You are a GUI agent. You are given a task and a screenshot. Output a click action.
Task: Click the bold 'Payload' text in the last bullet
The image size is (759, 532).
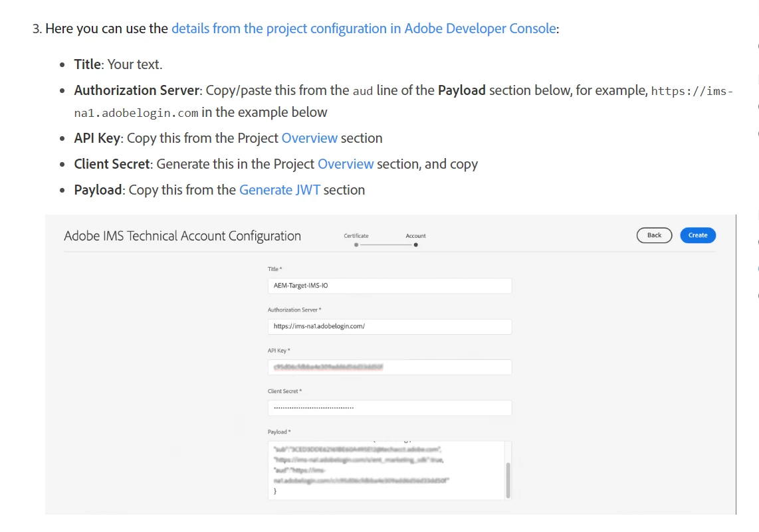(98, 190)
